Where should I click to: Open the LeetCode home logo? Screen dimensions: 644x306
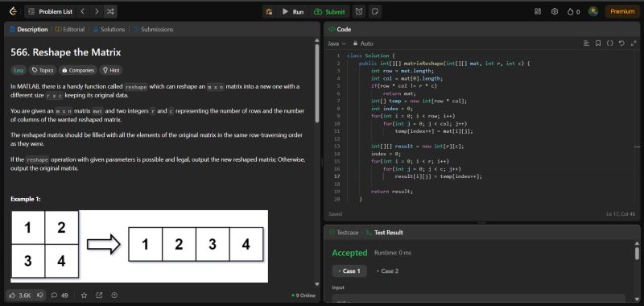(13, 11)
